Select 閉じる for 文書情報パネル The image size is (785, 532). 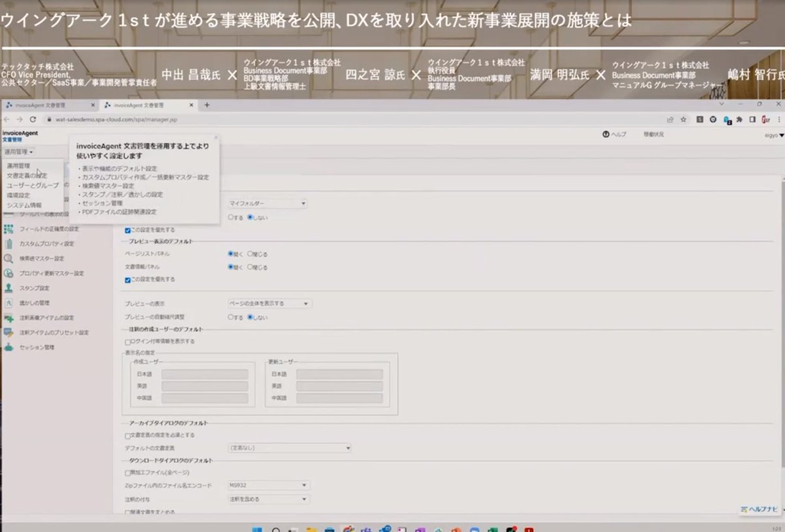click(250, 267)
